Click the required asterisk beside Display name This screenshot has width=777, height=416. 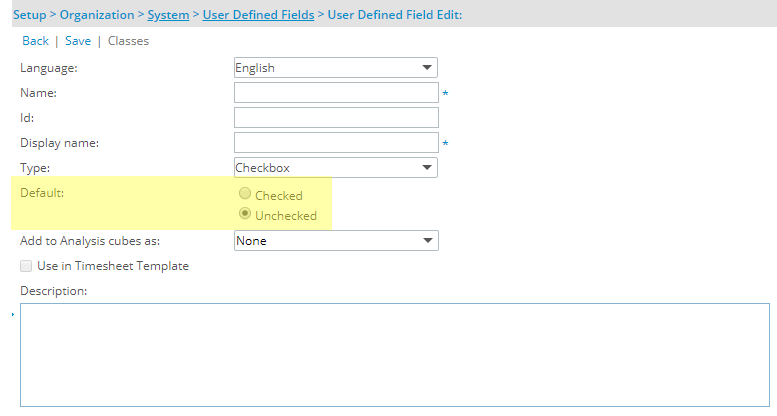[x=445, y=143]
